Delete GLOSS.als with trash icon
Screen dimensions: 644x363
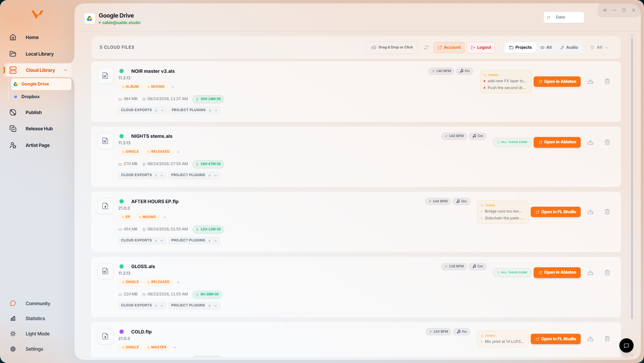click(607, 273)
